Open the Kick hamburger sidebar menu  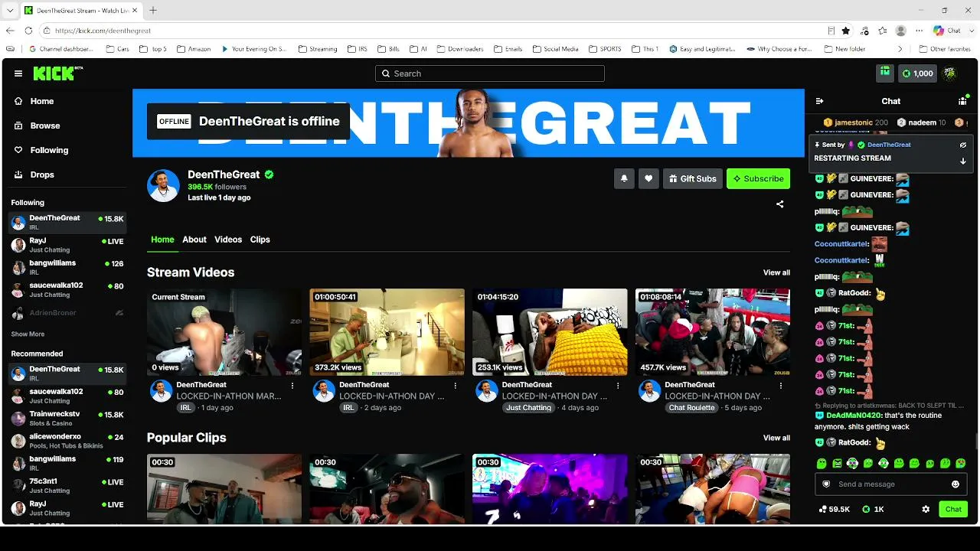click(18, 73)
